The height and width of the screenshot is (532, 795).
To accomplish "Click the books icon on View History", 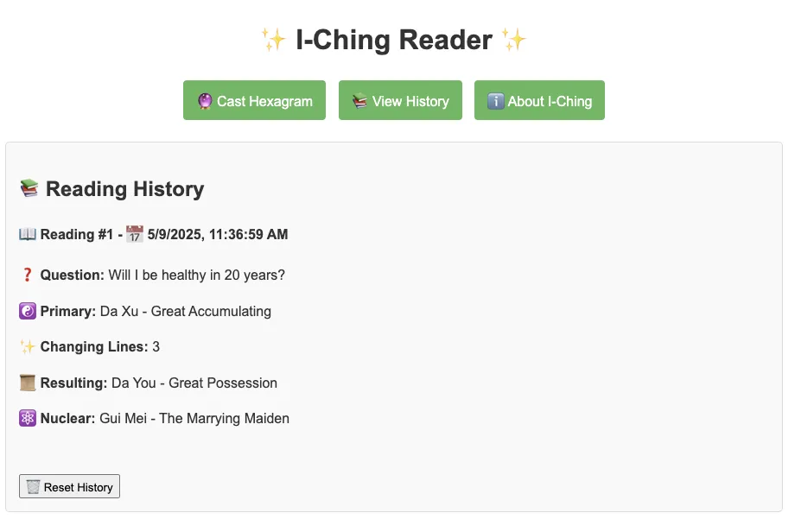I will point(360,101).
